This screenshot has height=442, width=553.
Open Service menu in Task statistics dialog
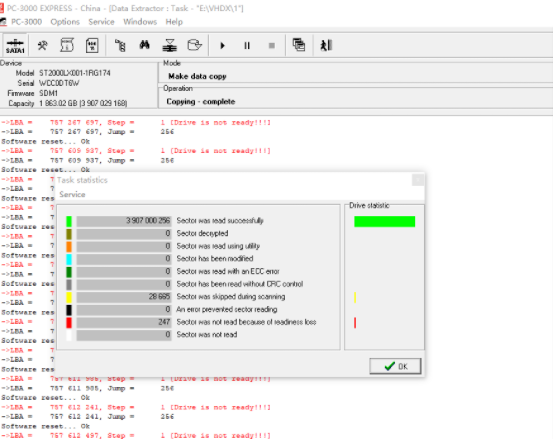pyautogui.click(x=72, y=194)
